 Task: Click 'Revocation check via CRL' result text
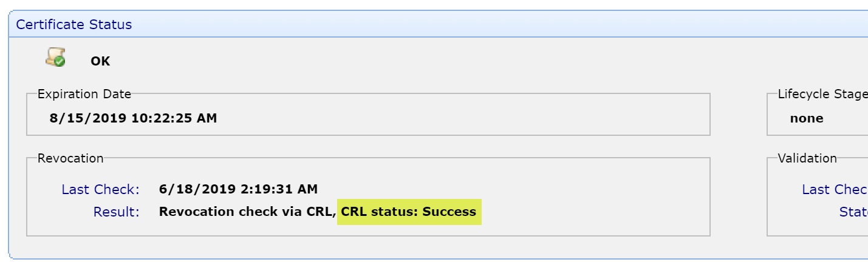click(x=246, y=212)
